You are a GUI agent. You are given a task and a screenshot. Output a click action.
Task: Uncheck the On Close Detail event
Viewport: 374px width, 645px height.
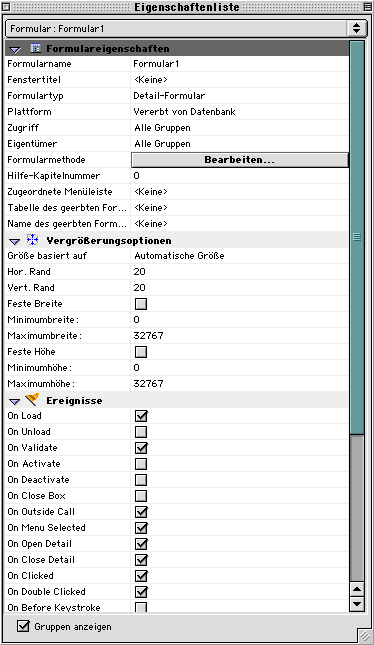(141, 560)
